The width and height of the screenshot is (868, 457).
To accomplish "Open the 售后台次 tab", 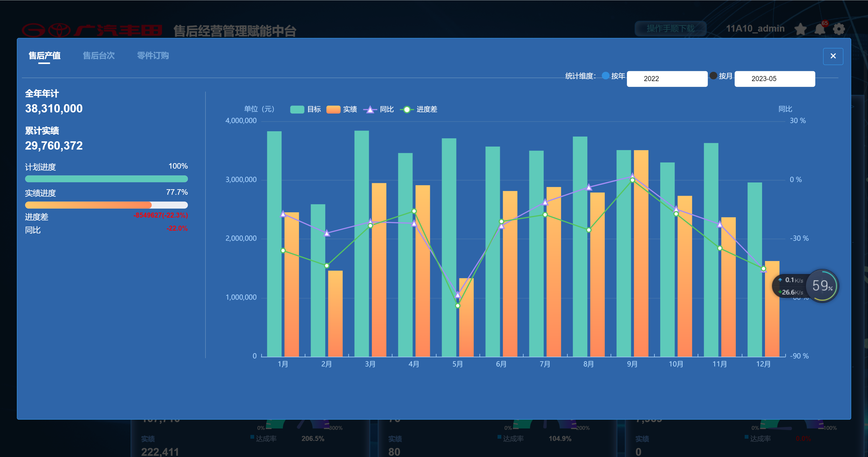I will click(x=99, y=55).
